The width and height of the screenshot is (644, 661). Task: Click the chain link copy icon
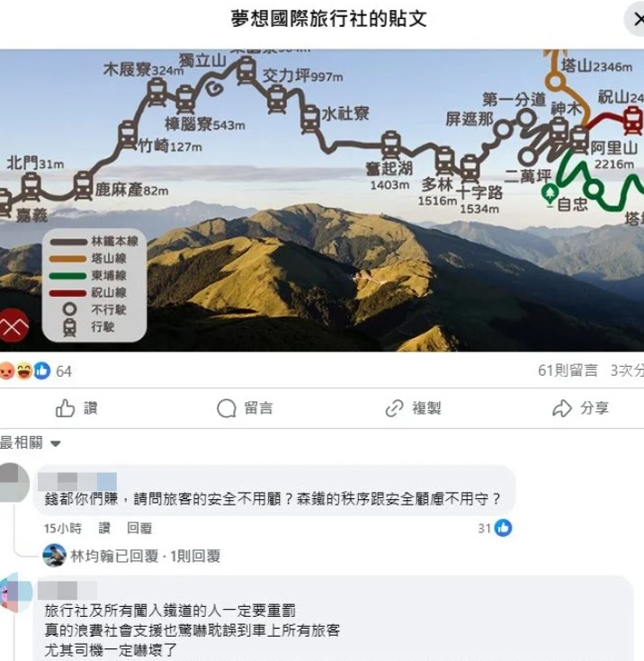(x=394, y=408)
